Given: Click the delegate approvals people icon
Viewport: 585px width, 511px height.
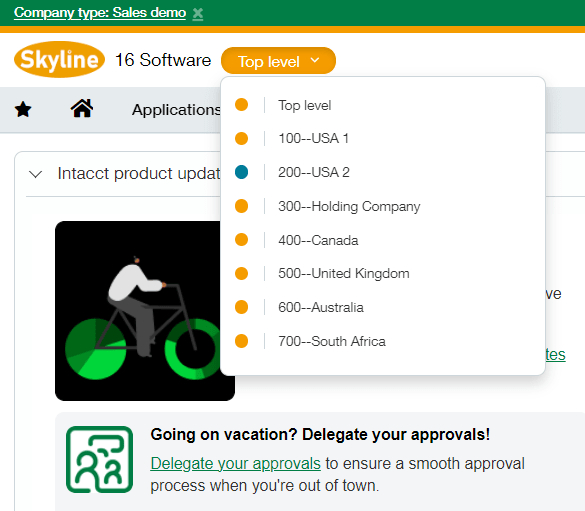Looking at the screenshot, I should (100, 460).
